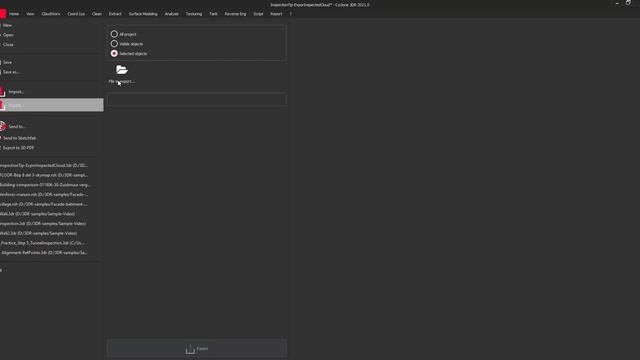Open recent file FLOOR-Bdg 9 del 3-skymap.rsh
The height and width of the screenshot is (360, 640).
[x=44, y=175]
